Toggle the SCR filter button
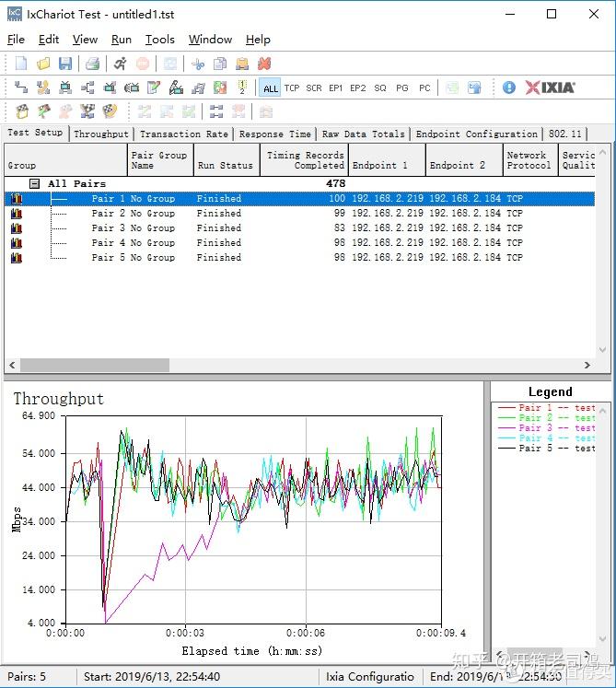 click(314, 88)
